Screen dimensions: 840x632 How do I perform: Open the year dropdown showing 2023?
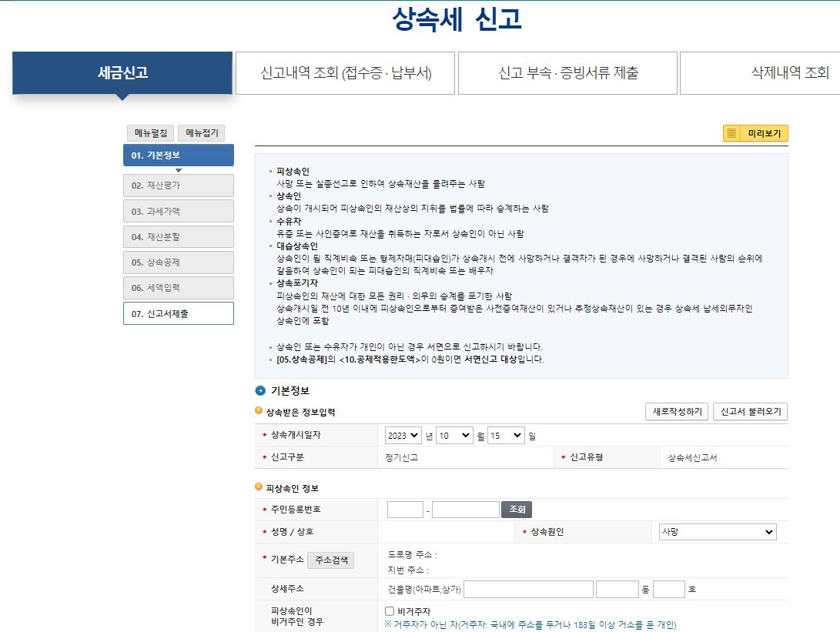pyautogui.click(x=403, y=435)
